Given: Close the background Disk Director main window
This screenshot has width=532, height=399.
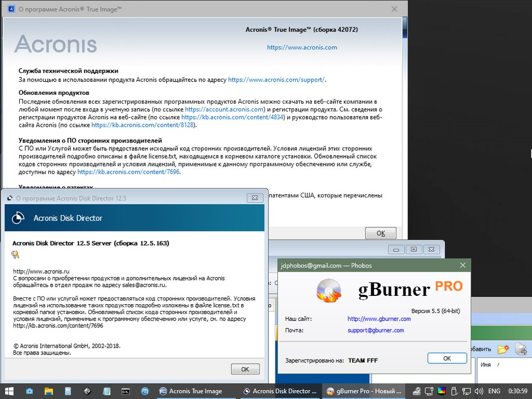Looking at the screenshot, I should click(431, 250).
